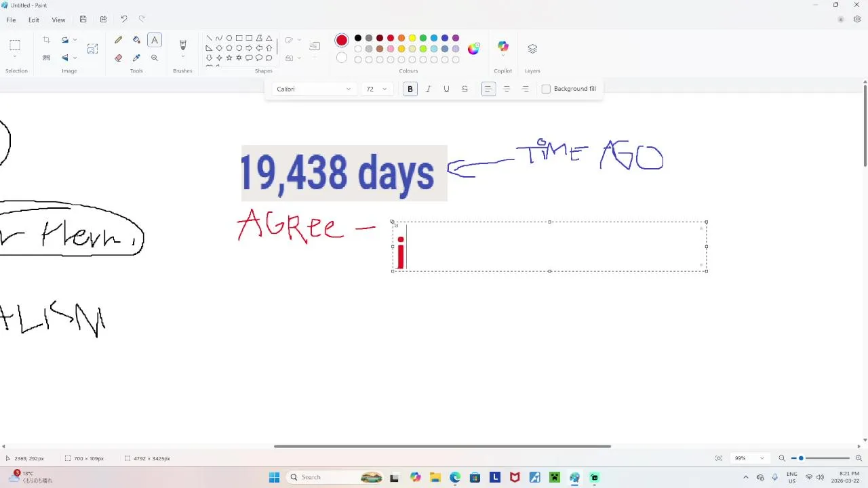The height and width of the screenshot is (488, 868).
Task: Open the Calibri font family dropdown
Action: tap(313, 89)
